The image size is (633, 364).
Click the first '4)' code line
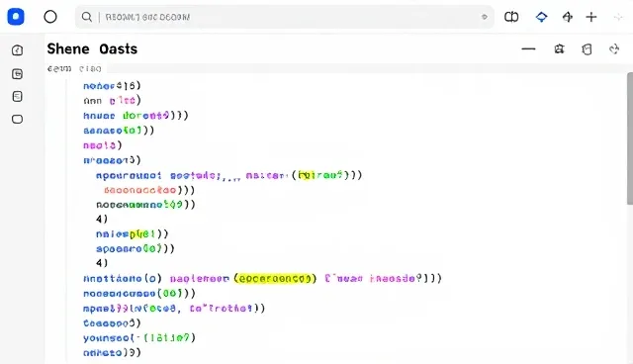102,220
